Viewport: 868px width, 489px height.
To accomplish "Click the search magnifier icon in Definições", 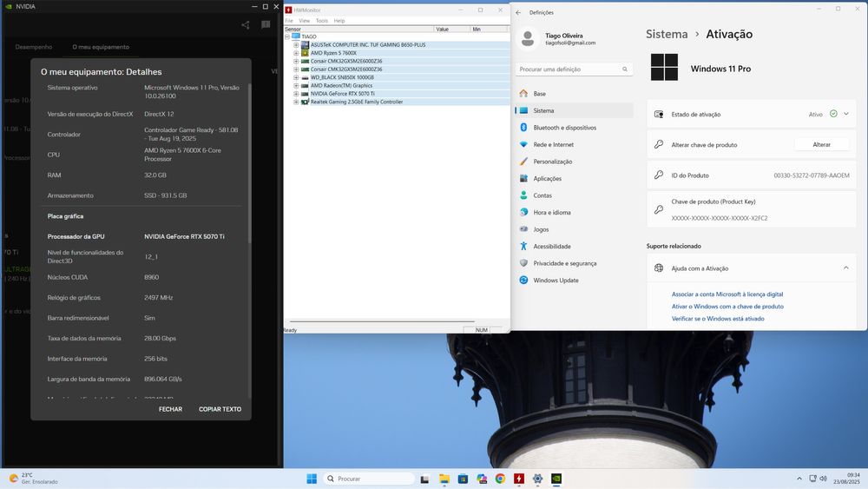I will (x=624, y=69).
